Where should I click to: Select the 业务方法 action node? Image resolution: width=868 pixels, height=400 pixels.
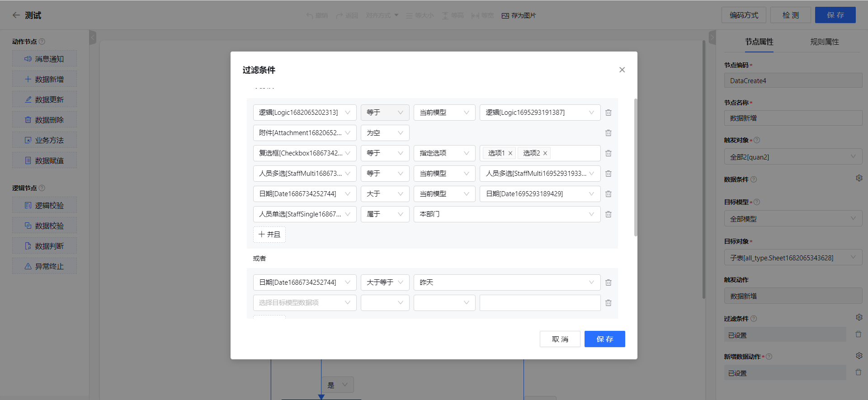[x=44, y=140]
